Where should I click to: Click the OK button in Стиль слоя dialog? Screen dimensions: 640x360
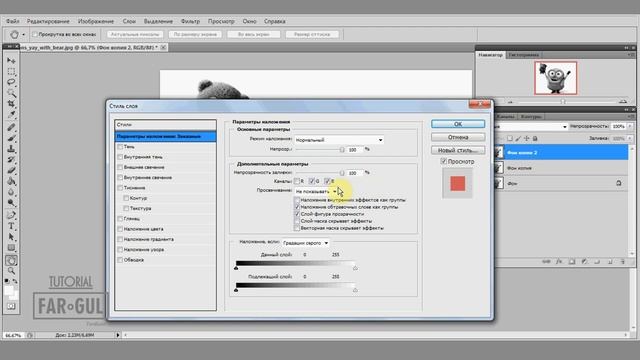458,124
